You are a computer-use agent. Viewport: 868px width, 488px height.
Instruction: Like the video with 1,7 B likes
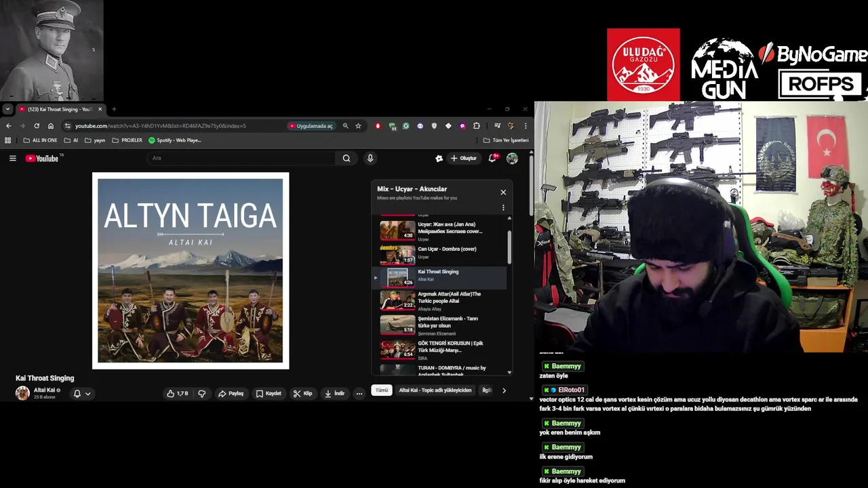[x=178, y=393]
